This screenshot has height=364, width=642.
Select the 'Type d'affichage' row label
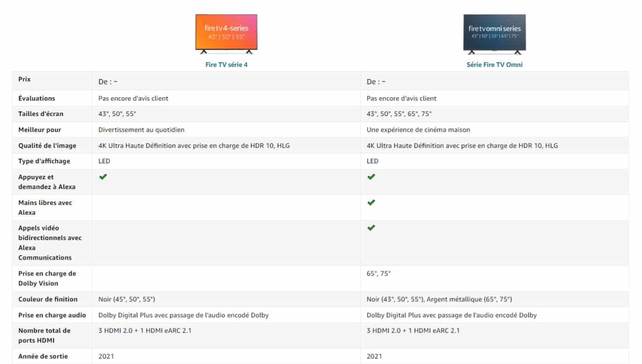tap(44, 161)
